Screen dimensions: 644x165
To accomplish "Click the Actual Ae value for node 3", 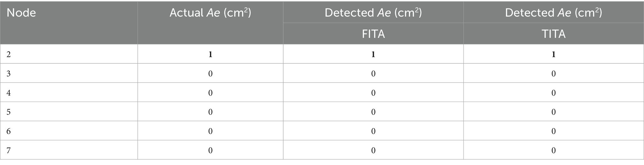I will pos(210,74).
